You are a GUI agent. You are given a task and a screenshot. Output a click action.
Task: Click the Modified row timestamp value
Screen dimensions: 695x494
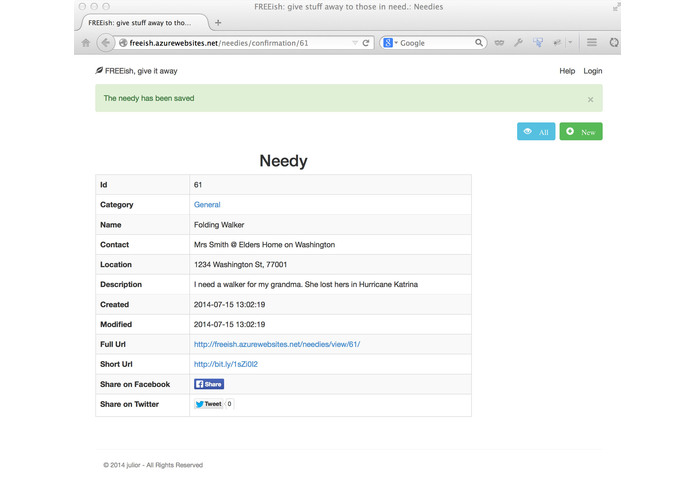point(229,324)
